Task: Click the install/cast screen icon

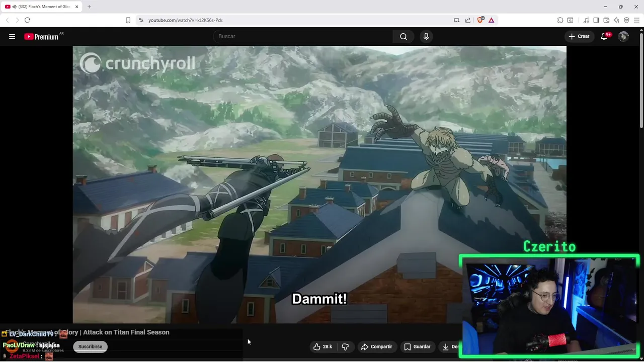Action: pyautogui.click(x=456, y=20)
